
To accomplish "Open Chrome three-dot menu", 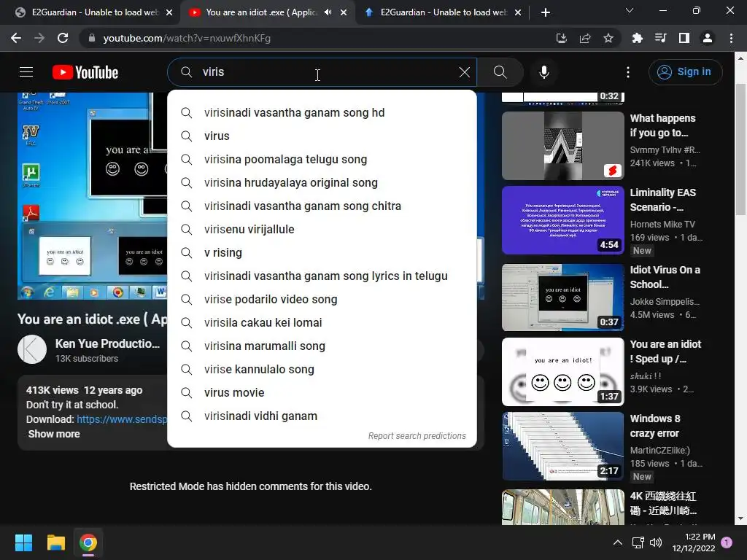I will point(731,38).
